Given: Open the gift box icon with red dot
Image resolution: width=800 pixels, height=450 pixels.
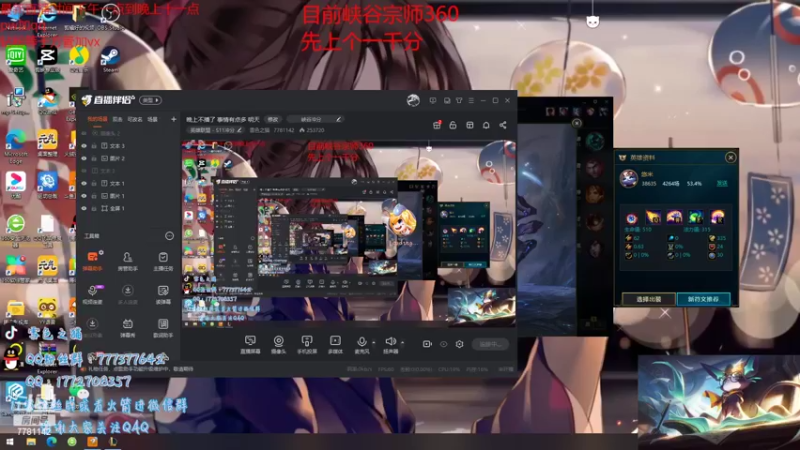Looking at the screenshot, I should (437, 125).
